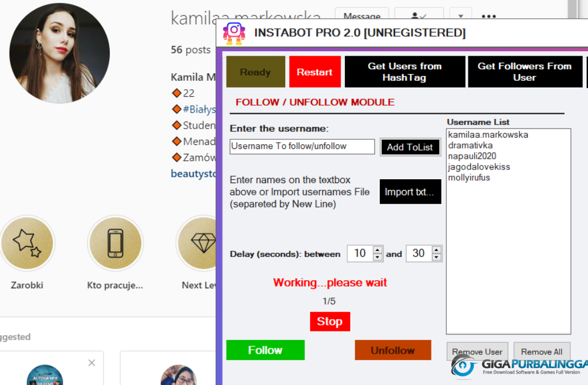
Task: Increase the minimum delay value of 10
Action: click(x=377, y=250)
